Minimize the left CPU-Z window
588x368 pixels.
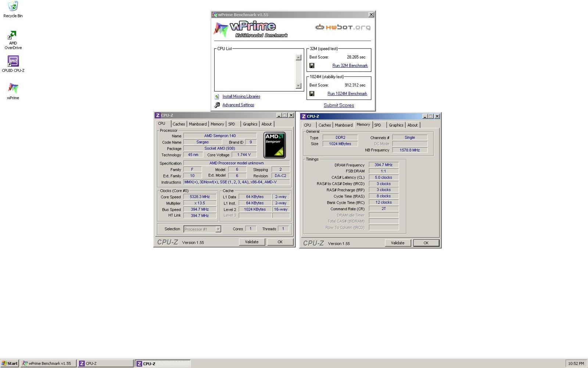[279, 115]
